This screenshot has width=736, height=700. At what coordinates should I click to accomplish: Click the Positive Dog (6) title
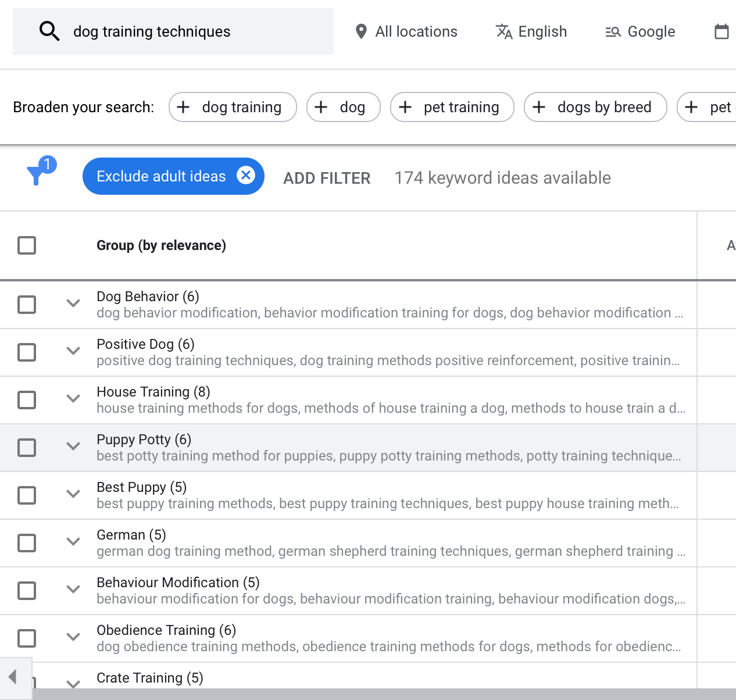pos(145,344)
